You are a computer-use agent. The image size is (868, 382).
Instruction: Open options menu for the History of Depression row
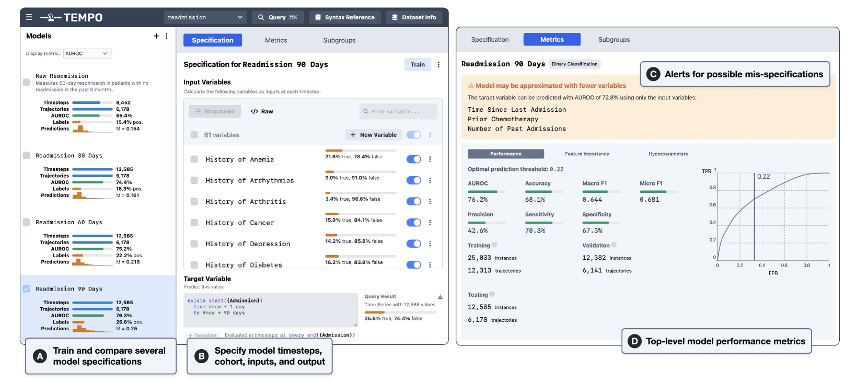point(430,244)
